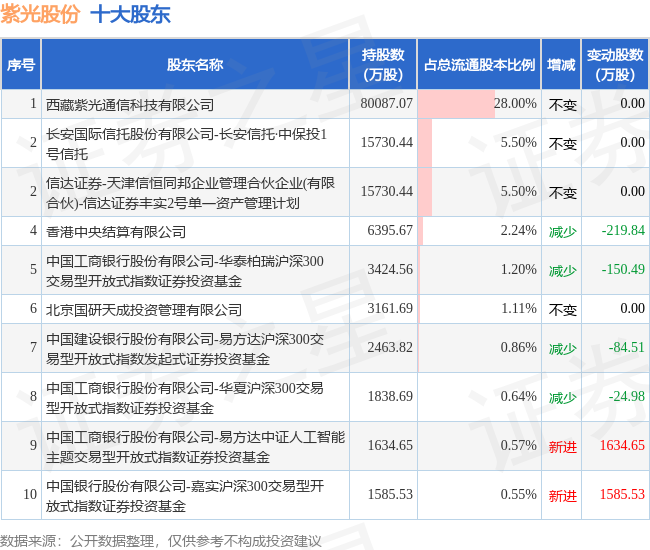650x550 pixels.
Task: Select the 股东名称 column header
Action: coord(195,65)
